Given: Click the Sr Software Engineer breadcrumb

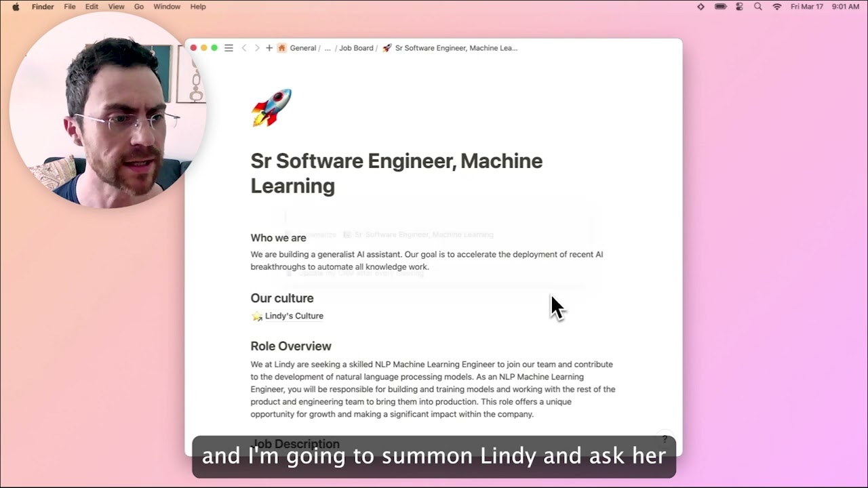Looking at the screenshot, I should point(456,48).
